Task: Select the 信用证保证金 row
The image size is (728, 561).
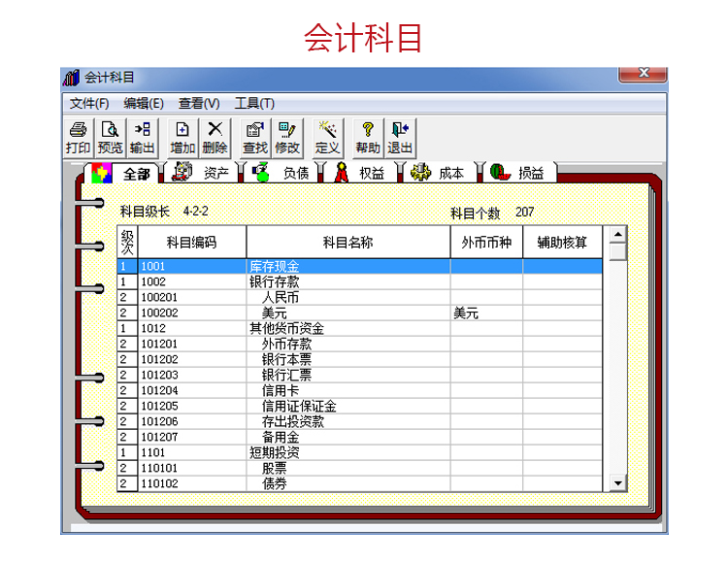Action: [360, 406]
